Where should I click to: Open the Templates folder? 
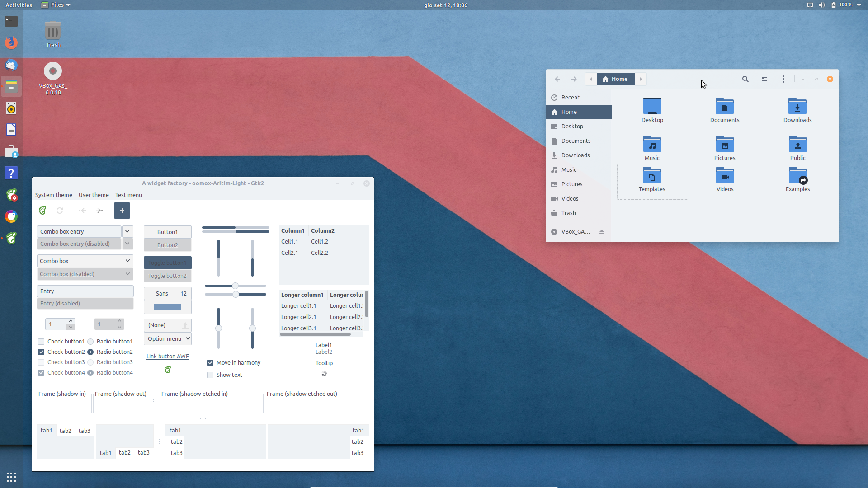click(652, 180)
